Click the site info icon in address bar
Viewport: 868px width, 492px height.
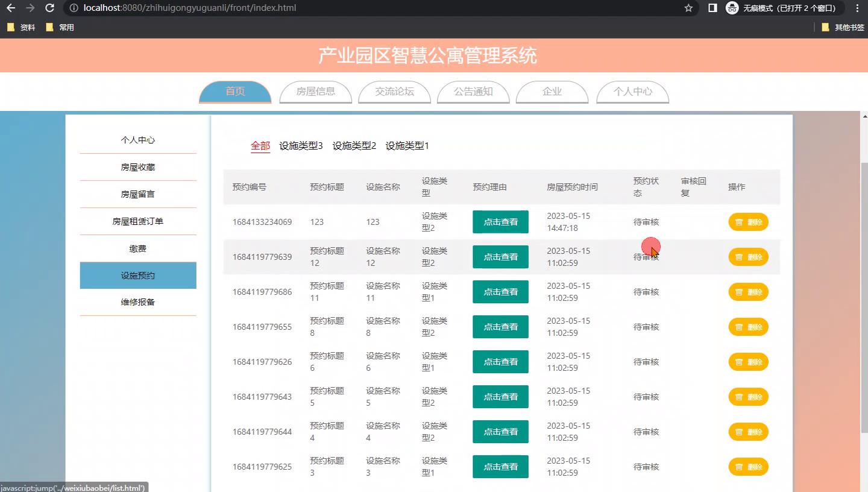pyautogui.click(x=74, y=8)
